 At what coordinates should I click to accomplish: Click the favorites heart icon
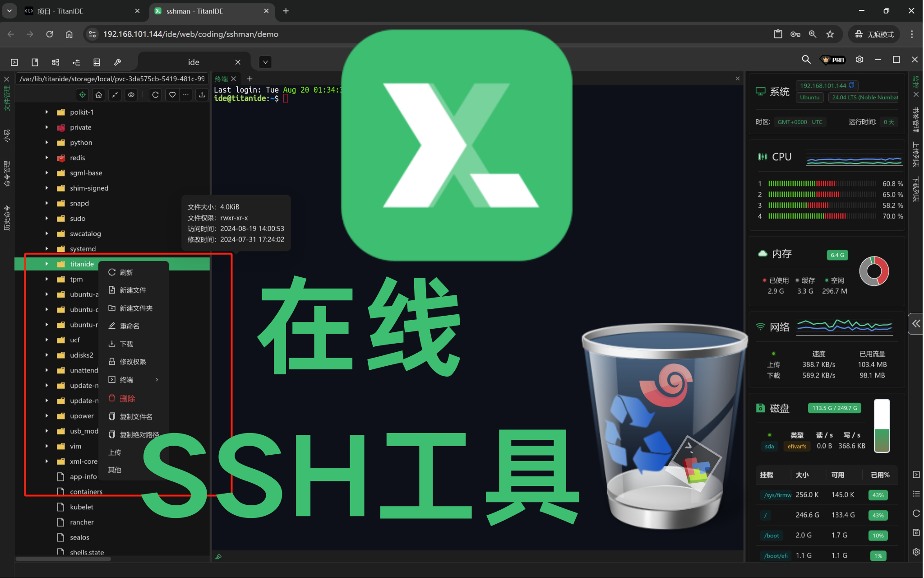pyautogui.click(x=172, y=95)
